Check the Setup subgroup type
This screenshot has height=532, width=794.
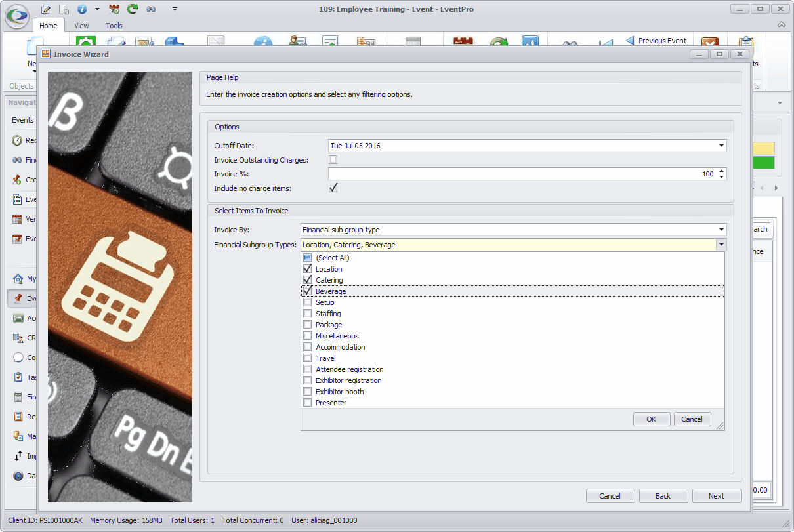(307, 302)
